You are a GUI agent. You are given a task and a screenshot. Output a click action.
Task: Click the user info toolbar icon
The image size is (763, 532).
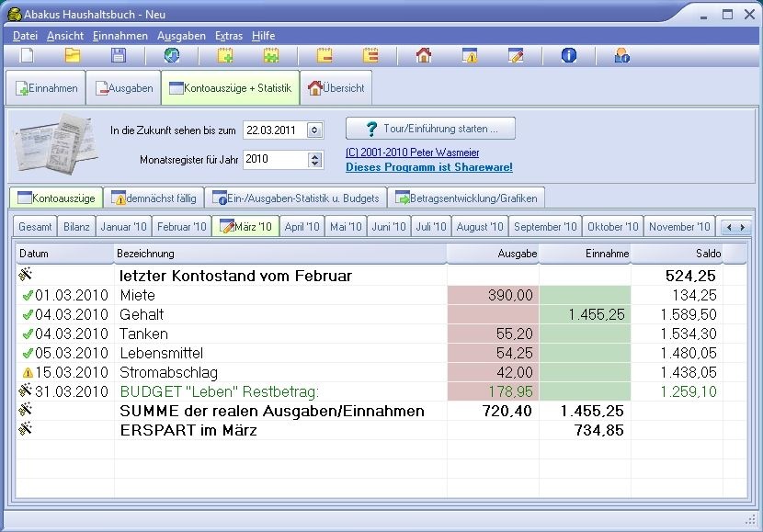click(622, 56)
